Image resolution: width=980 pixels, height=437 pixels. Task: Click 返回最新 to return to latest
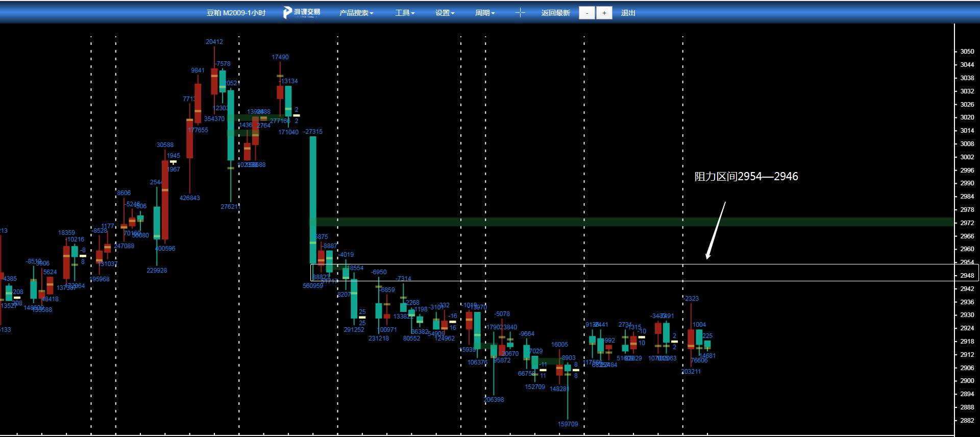555,13
